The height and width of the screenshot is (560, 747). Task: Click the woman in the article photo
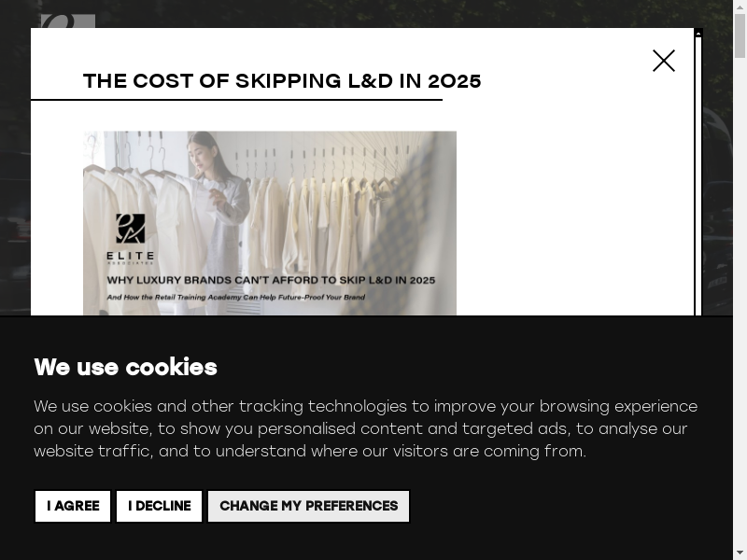tap(219, 177)
